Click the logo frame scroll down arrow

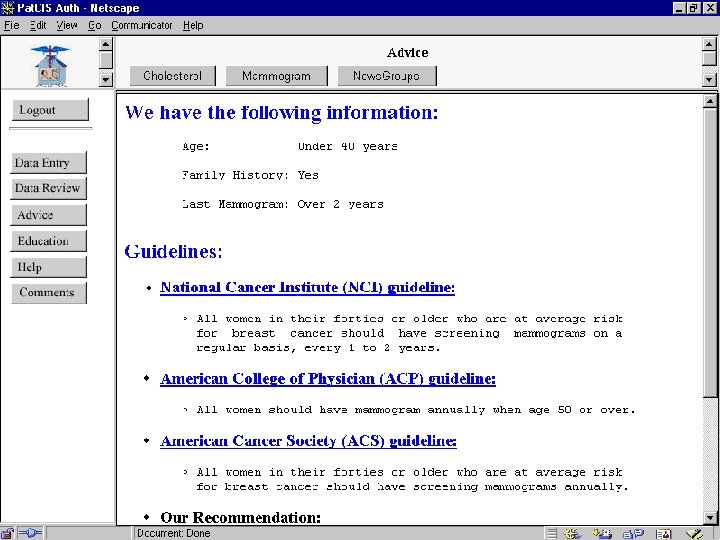[x=106, y=80]
